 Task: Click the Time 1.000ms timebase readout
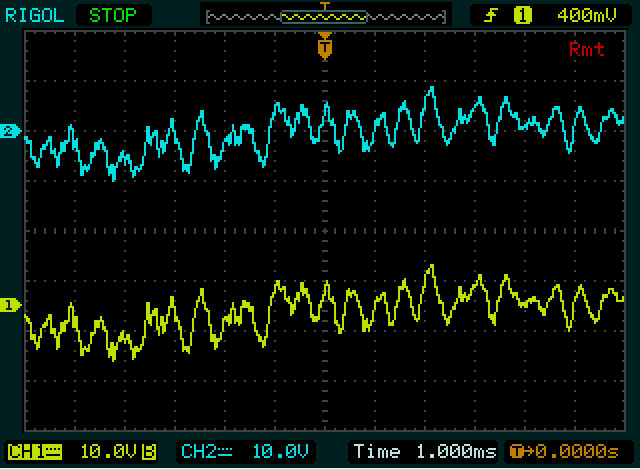point(425,452)
